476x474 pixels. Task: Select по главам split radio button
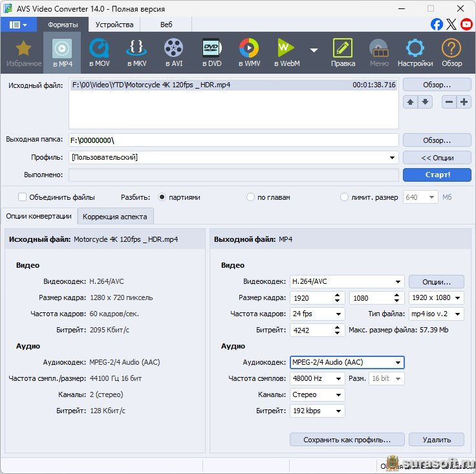point(250,197)
